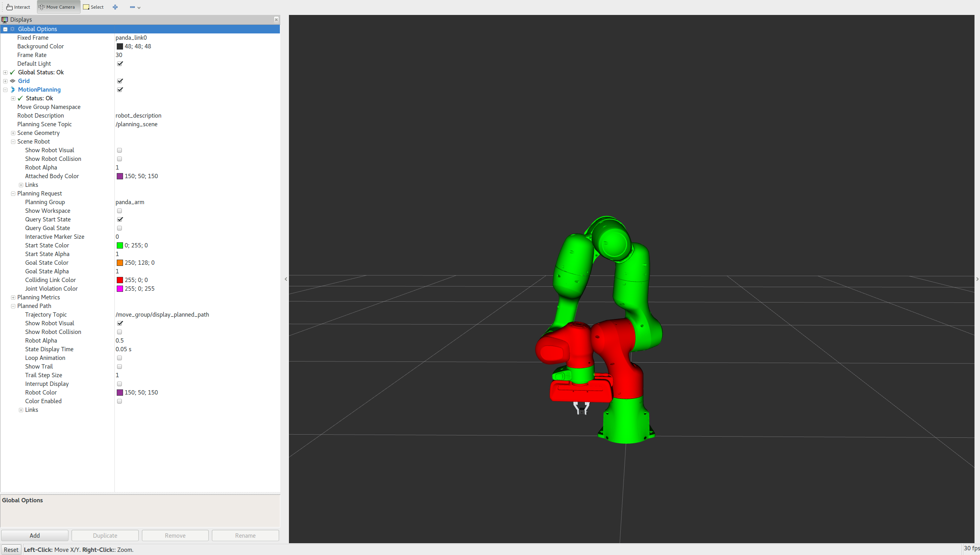Click the Grid display eye icon
This screenshot has height=555, width=980.
point(13,81)
